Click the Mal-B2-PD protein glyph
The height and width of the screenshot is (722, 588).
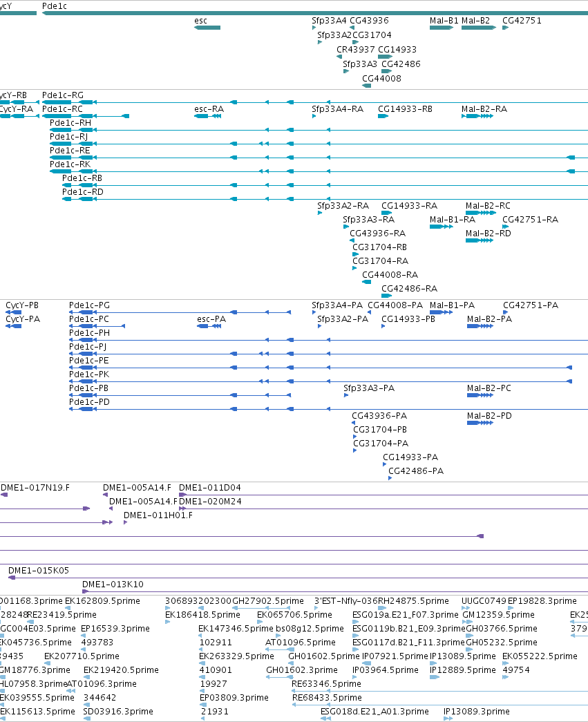pyautogui.click(x=480, y=423)
